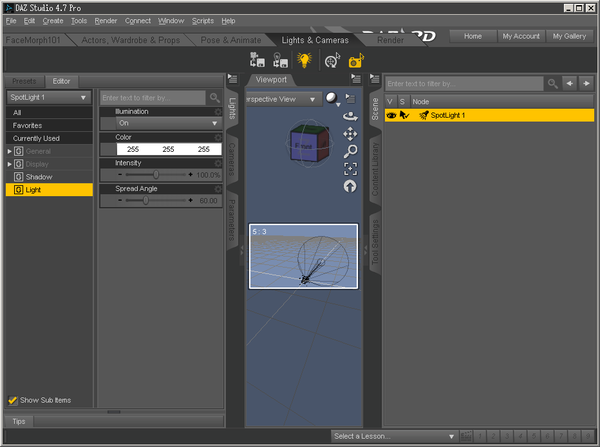Click the Tips tab button
The image size is (600, 447).
tap(19, 422)
